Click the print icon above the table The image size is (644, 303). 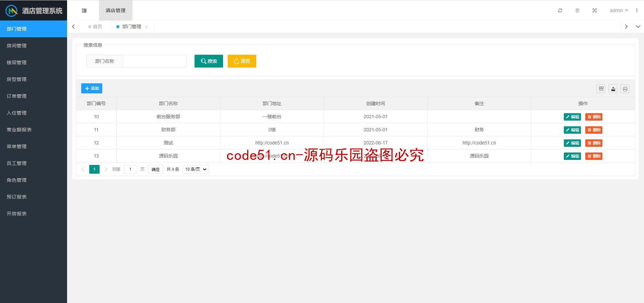coord(625,89)
